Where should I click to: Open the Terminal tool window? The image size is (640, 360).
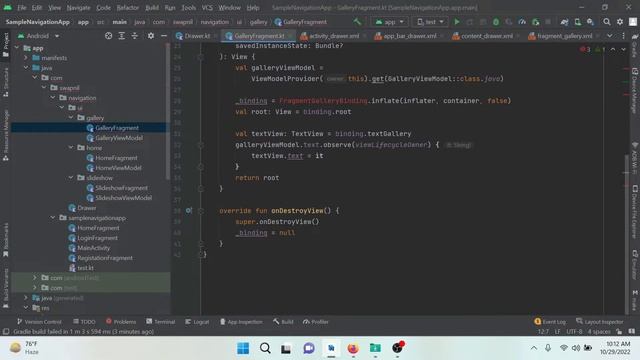tap(160, 322)
